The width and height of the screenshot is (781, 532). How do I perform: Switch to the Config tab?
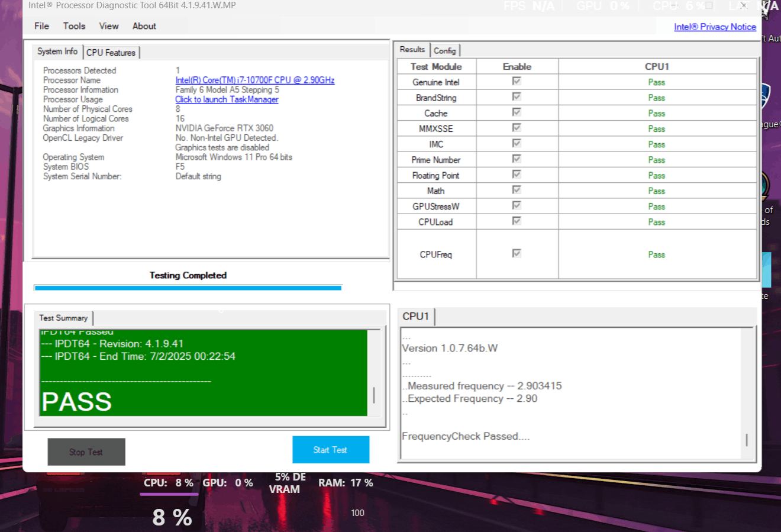click(x=445, y=51)
